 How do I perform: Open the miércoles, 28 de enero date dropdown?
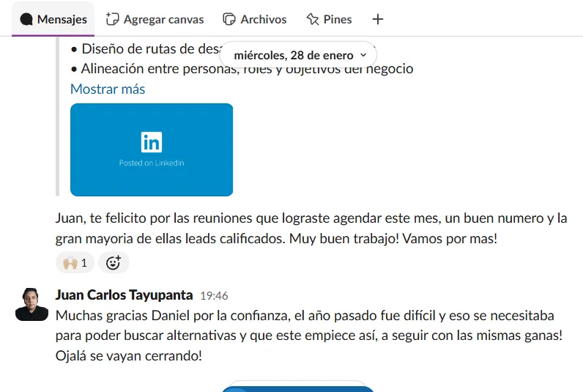pyautogui.click(x=298, y=55)
